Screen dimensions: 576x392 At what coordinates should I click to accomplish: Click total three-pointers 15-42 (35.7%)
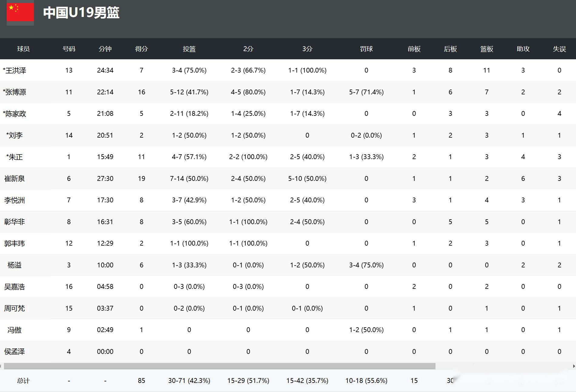pyautogui.click(x=307, y=381)
